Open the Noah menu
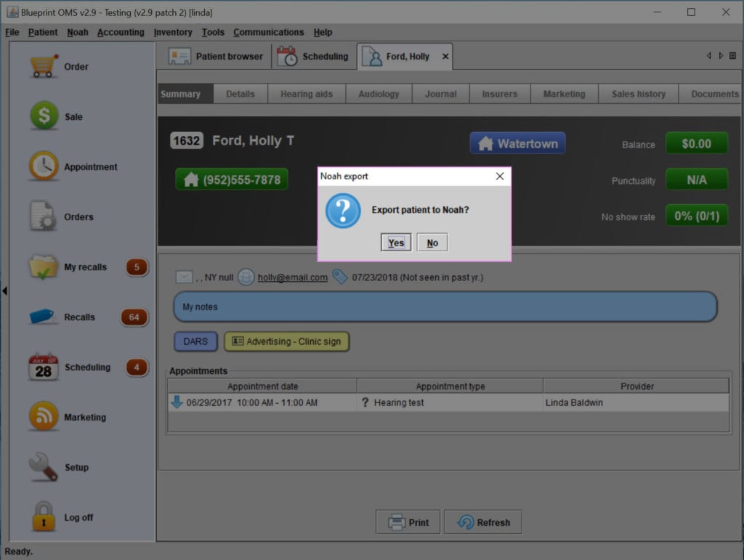The height and width of the screenshot is (560, 744). click(x=78, y=32)
